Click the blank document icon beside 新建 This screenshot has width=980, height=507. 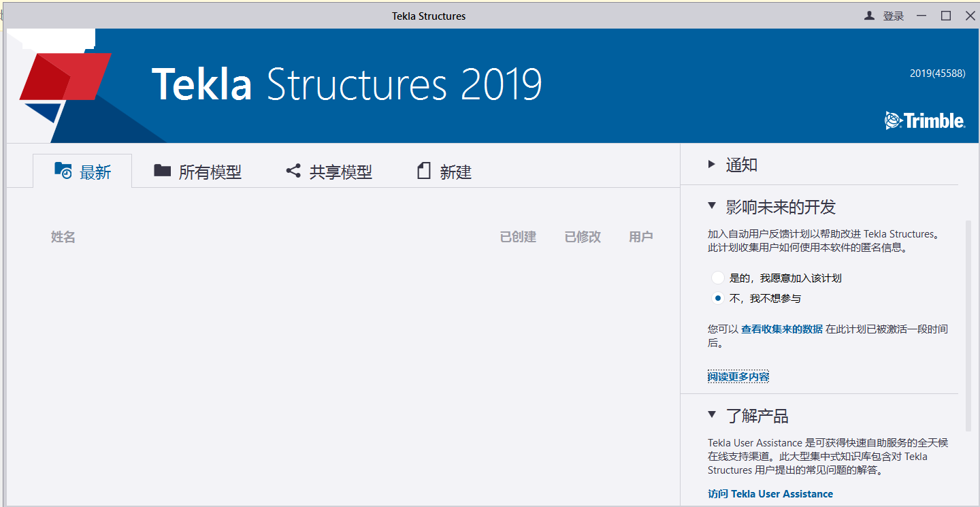(x=424, y=171)
